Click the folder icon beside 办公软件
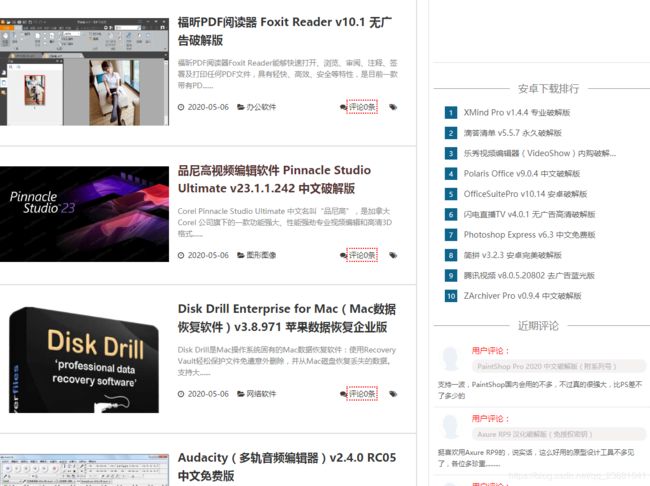The width and height of the screenshot is (650, 486). [x=240, y=107]
